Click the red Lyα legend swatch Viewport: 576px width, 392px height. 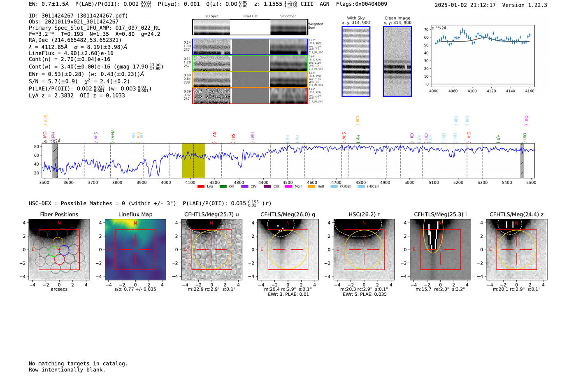tap(201, 186)
